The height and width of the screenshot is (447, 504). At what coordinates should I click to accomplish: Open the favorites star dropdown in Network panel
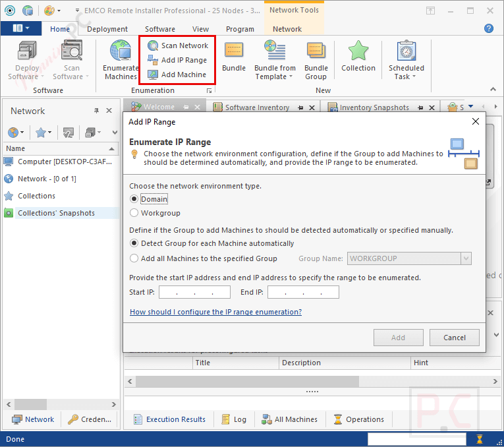point(43,132)
